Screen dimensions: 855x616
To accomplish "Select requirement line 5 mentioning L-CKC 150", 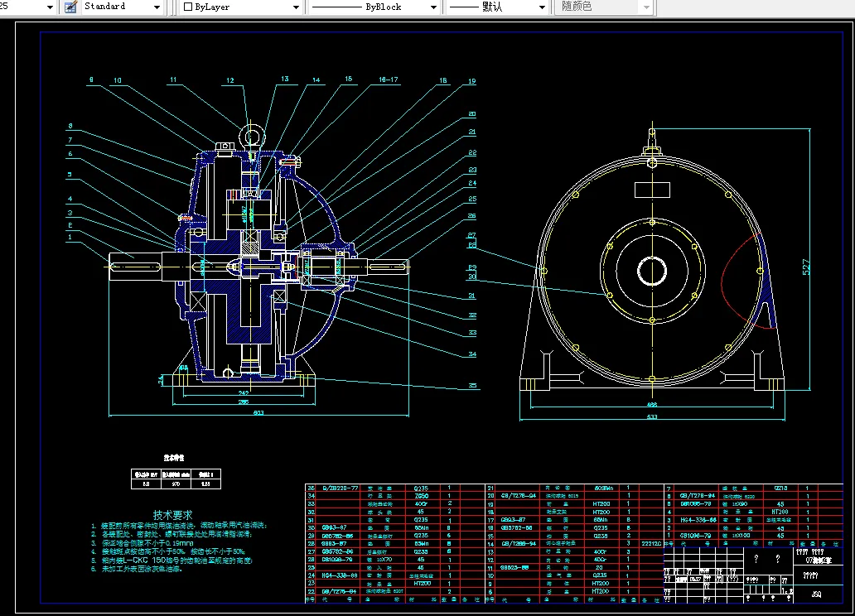I will pyautogui.click(x=171, y=560).
